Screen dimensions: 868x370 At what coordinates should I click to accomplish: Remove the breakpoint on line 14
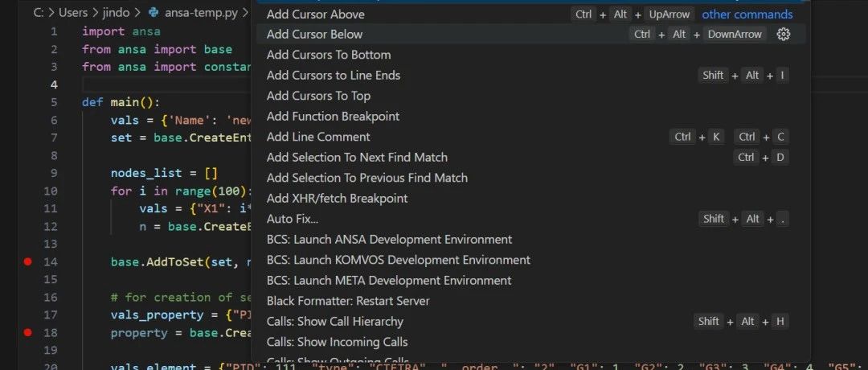pos(28,262)
